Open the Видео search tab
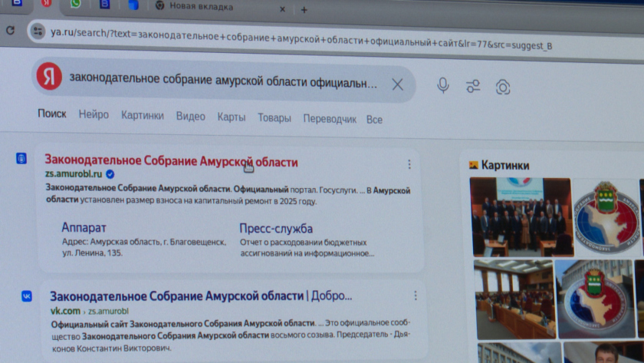This screenshot has width=644, height=363. tap(191, 117)
